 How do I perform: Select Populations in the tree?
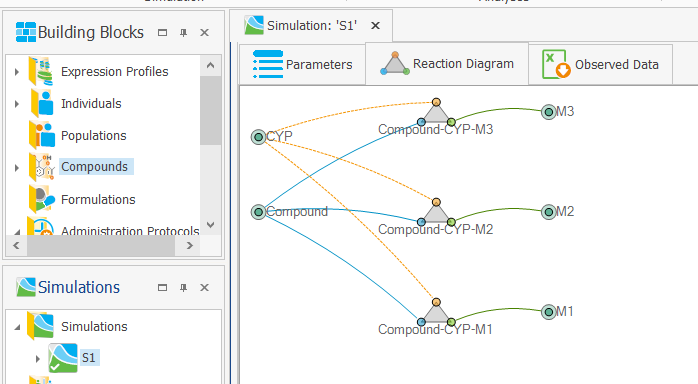93,136
